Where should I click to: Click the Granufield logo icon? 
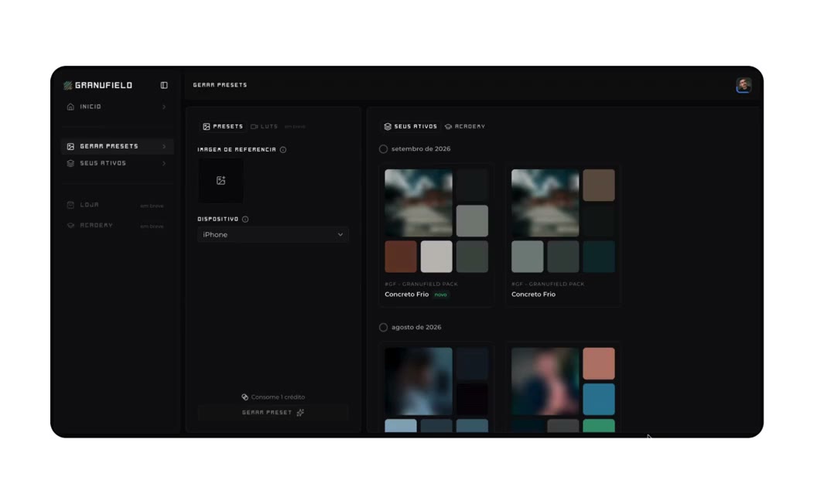68,86
